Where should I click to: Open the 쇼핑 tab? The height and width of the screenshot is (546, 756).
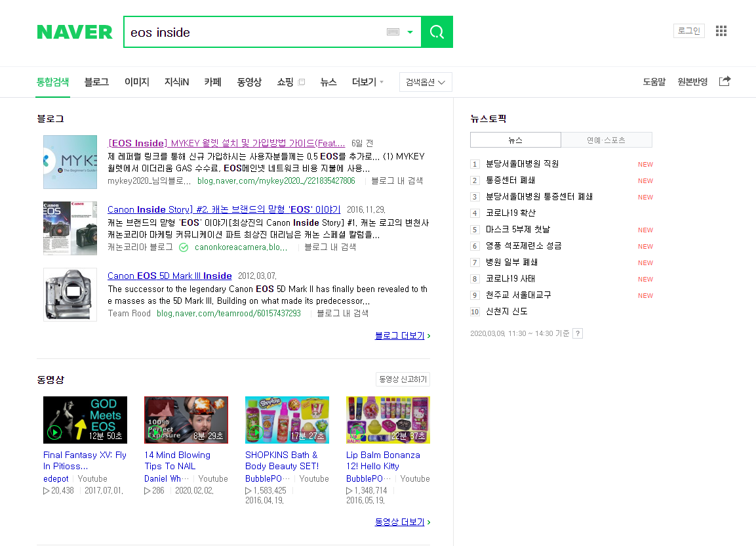(x=285, y=82)
